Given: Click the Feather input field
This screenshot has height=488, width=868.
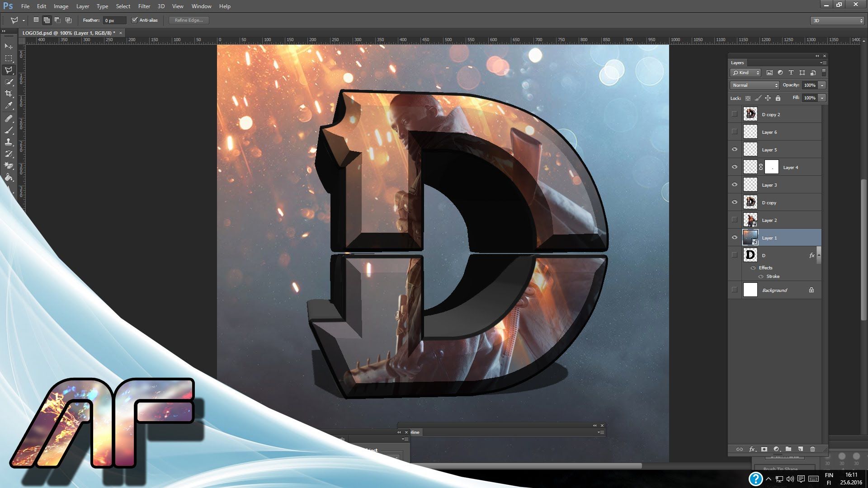Looking at the screenshot, I should (114, 20).
